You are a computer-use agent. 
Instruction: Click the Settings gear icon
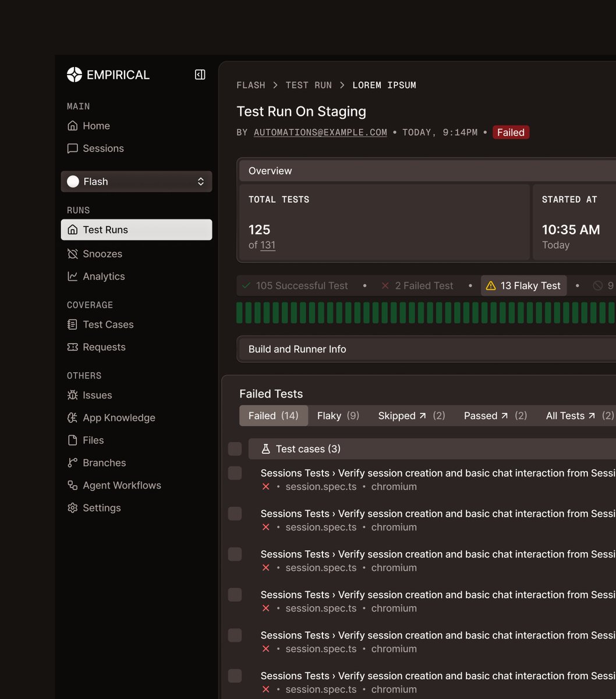pos(73,508)
